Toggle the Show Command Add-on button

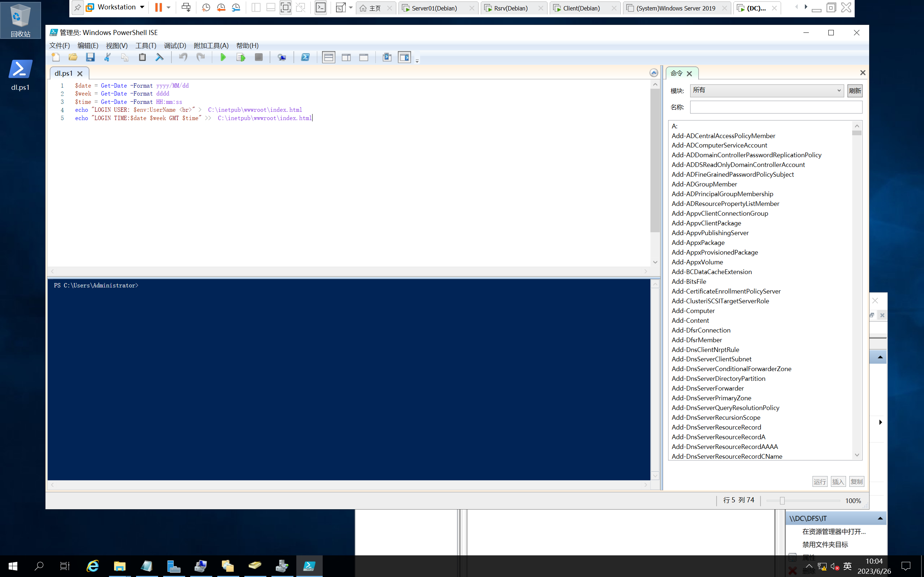(404, 57)
